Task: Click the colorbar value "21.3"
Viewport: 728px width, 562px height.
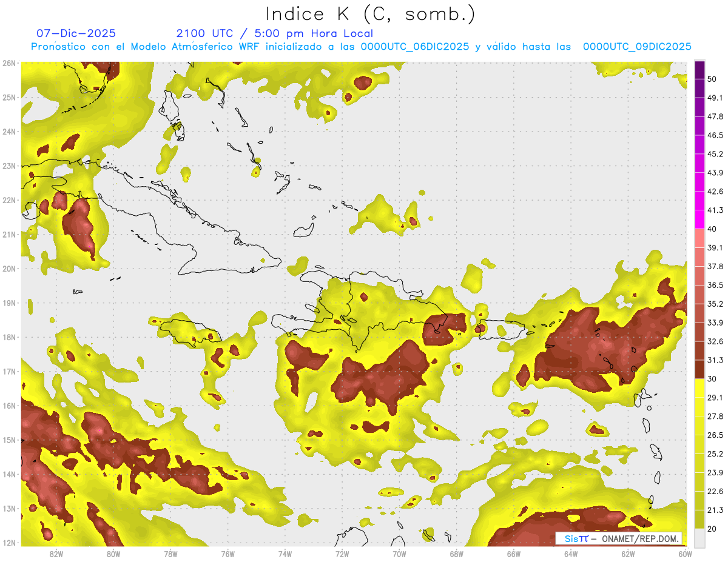Action: tap(715, 510)
